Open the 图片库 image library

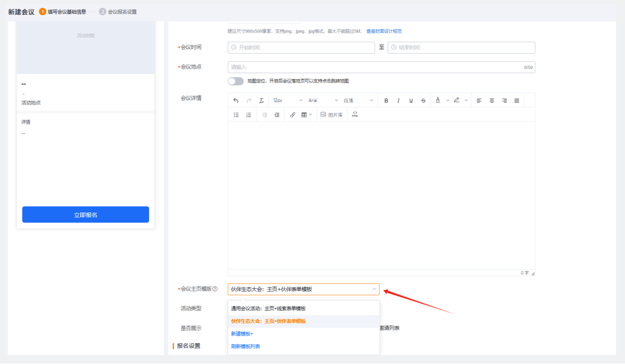coord(332,115)
